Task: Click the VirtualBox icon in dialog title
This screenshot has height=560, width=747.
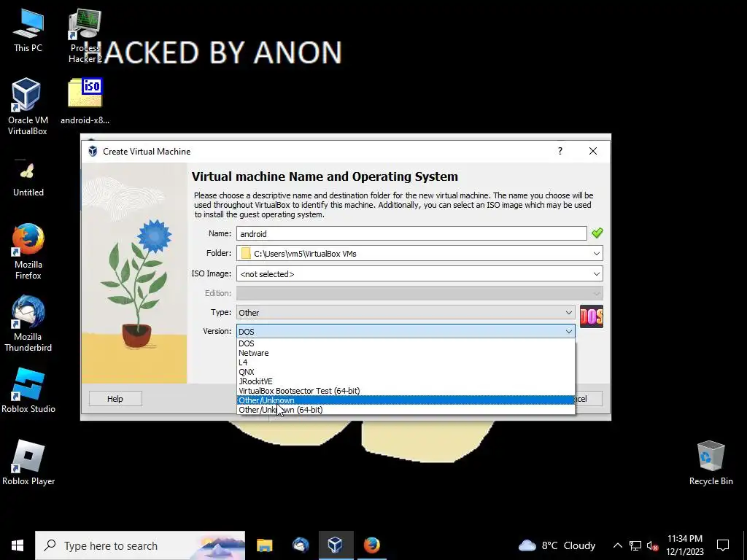Action: click(93, 152)
